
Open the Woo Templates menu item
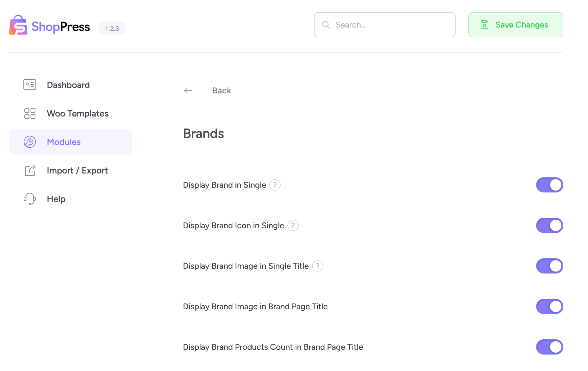tap(78, 113)
